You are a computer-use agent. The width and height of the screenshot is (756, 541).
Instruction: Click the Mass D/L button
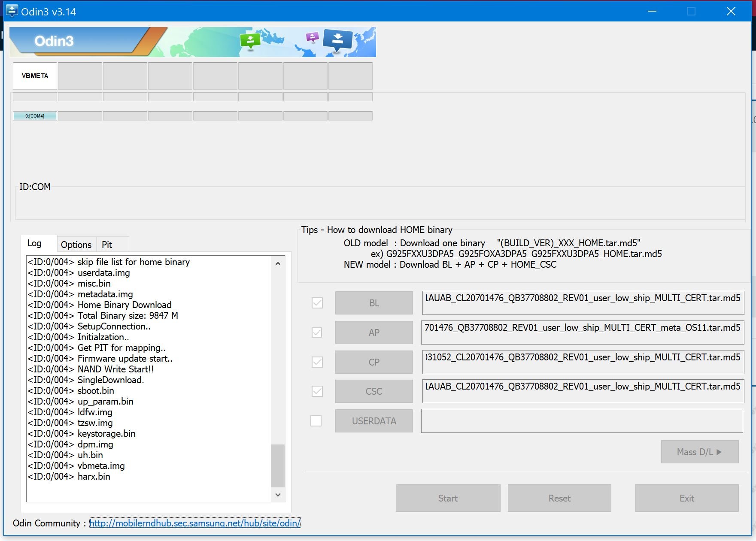coord(700,452)
